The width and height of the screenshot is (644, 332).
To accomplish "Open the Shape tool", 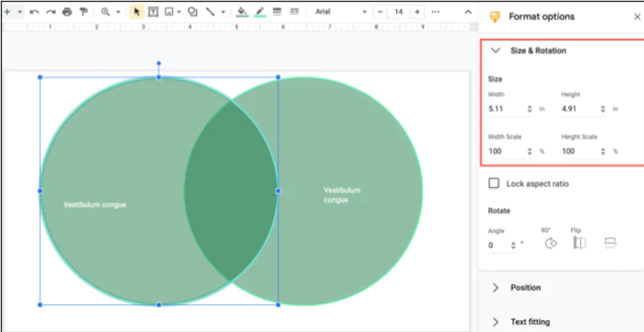I will 192,12.
